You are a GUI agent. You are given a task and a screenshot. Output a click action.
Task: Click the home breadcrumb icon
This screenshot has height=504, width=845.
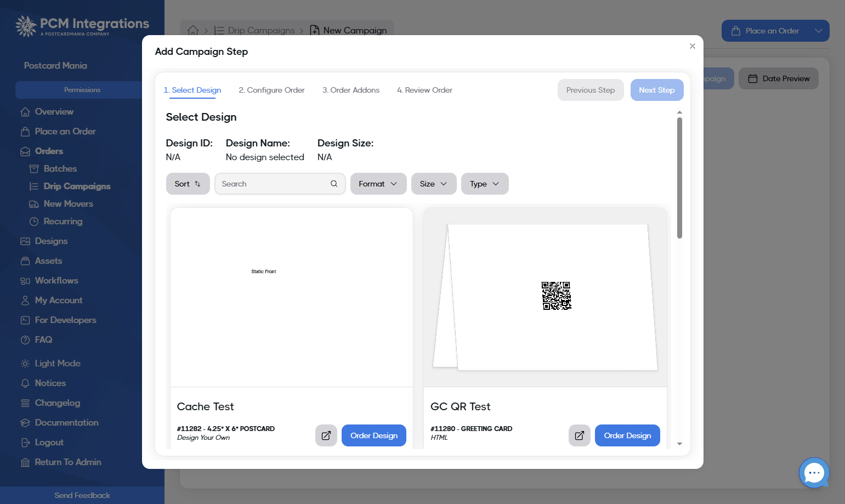[193, 30]
